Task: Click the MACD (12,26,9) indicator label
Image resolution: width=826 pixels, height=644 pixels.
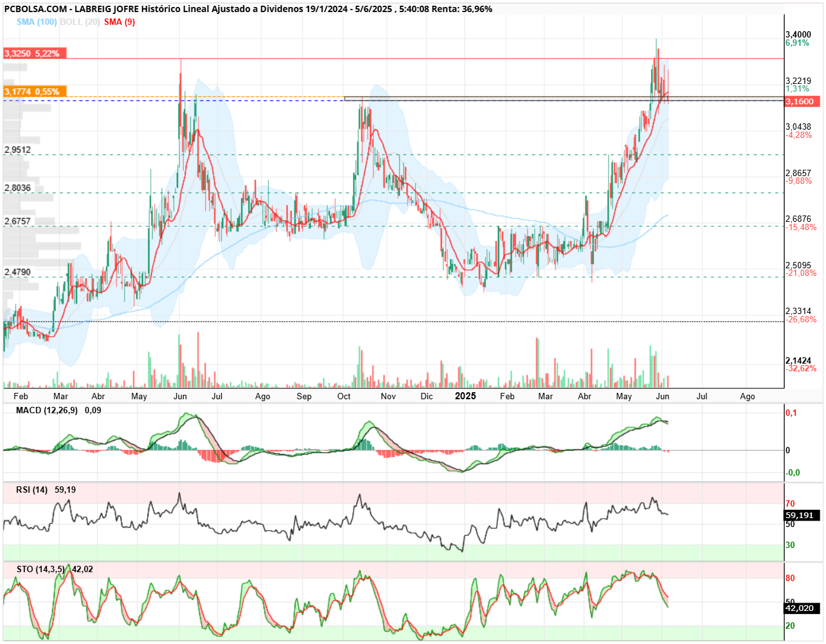Action: (x=47, y=410)
